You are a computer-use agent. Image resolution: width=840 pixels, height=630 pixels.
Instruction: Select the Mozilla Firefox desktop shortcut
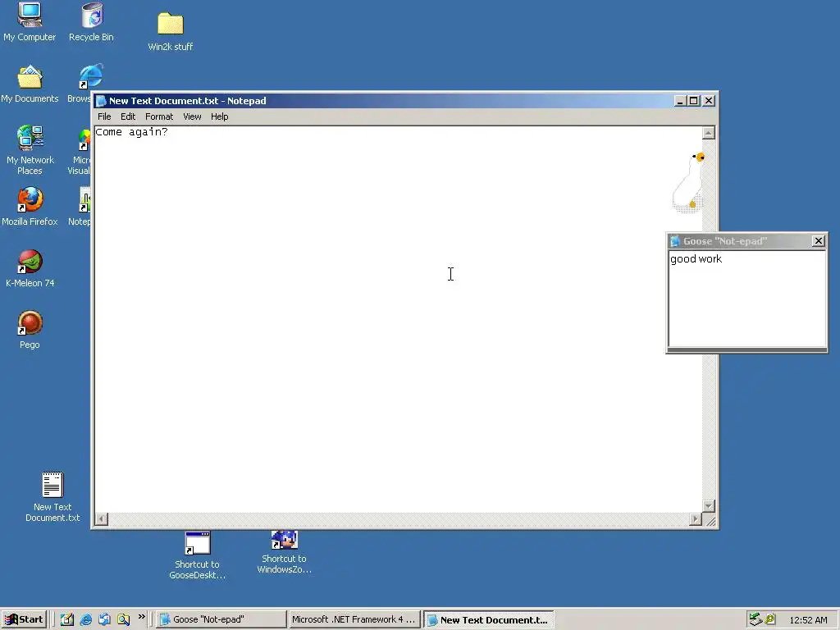click(x=30, y=207)
